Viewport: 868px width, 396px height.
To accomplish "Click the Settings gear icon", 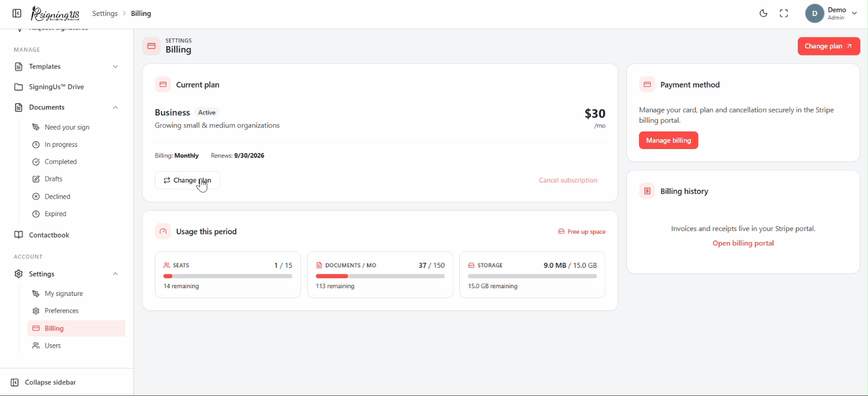I will coord(19,274).
